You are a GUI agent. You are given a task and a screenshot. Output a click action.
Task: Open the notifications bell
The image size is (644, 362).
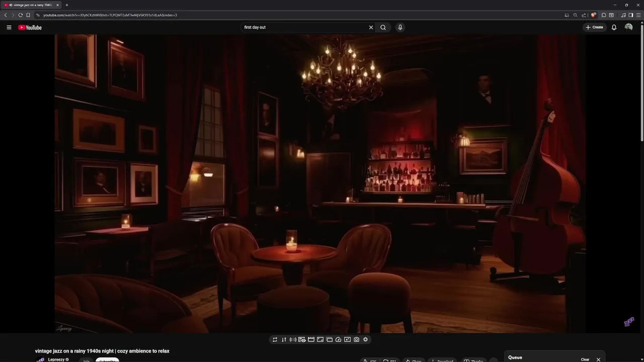[x=614, y=28]
